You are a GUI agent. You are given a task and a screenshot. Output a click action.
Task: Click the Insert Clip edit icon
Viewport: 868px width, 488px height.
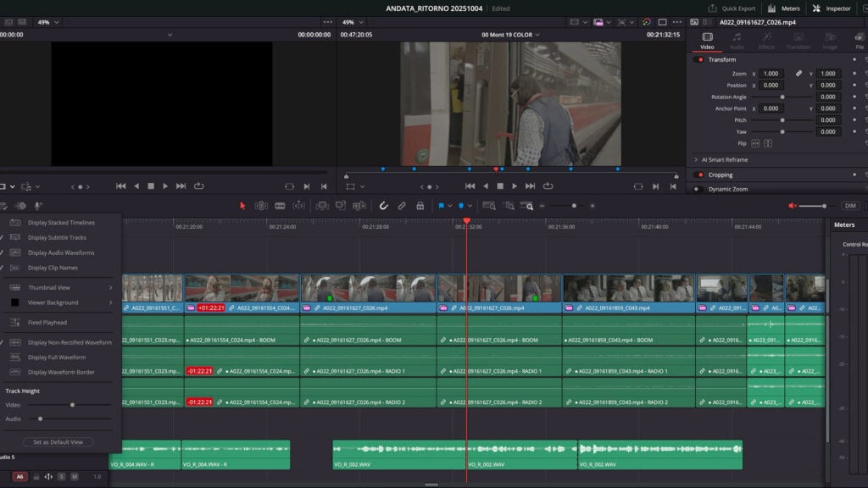(322, 206)
